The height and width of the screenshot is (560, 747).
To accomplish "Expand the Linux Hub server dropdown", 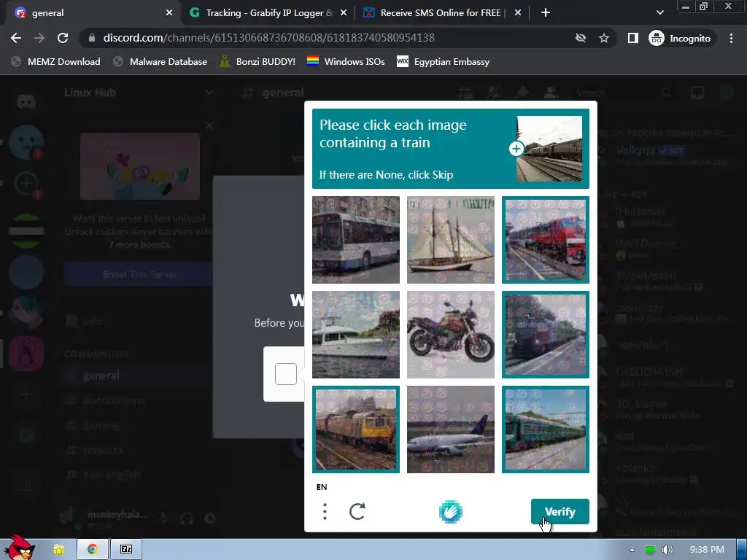I will pos(209,93).
